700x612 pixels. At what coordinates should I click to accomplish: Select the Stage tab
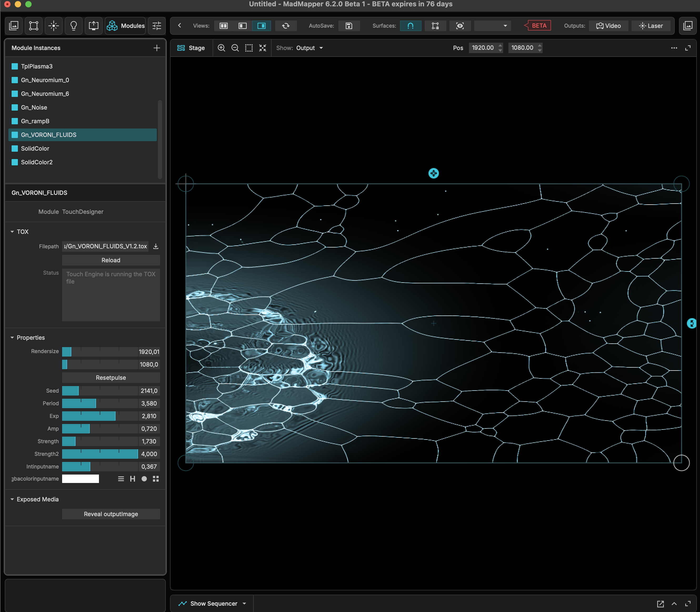pos(191,48)
